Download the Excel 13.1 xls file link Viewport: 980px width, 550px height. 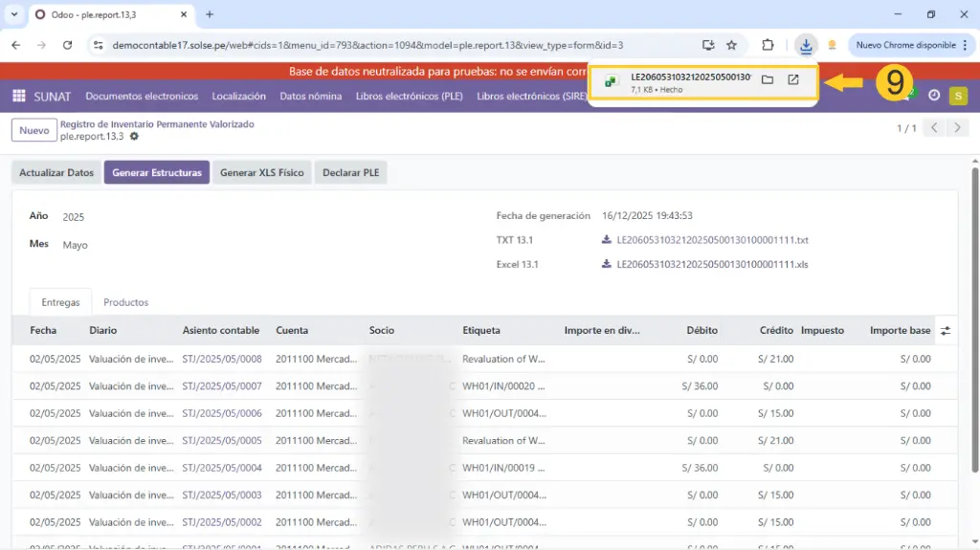click(x=712, y=264)
